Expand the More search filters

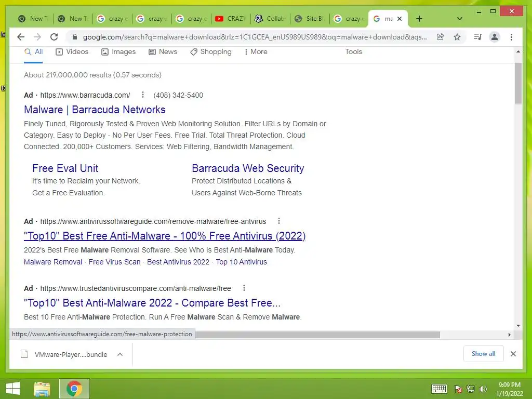pyautogui.click(x=256, y=52)
